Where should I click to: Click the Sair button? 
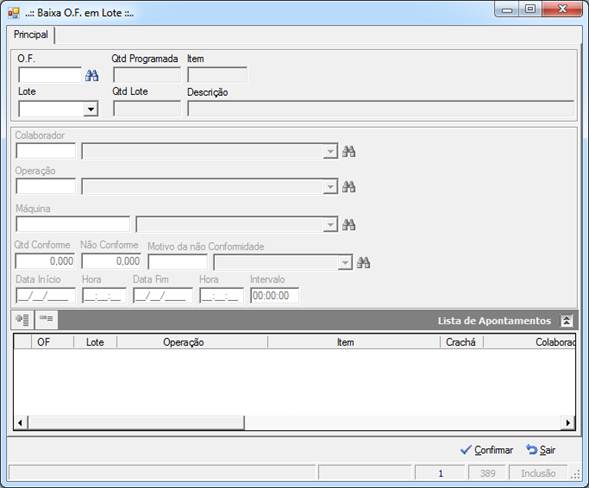coord(541,450)
